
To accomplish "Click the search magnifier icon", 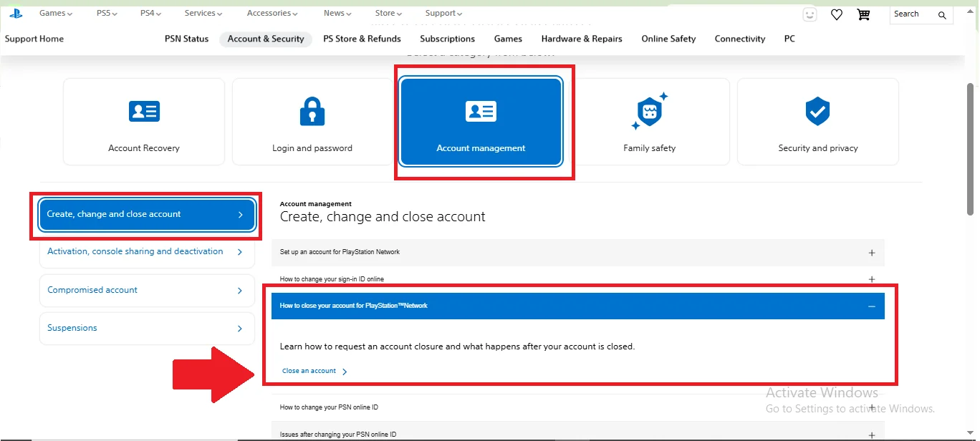I will pos(942,14).
